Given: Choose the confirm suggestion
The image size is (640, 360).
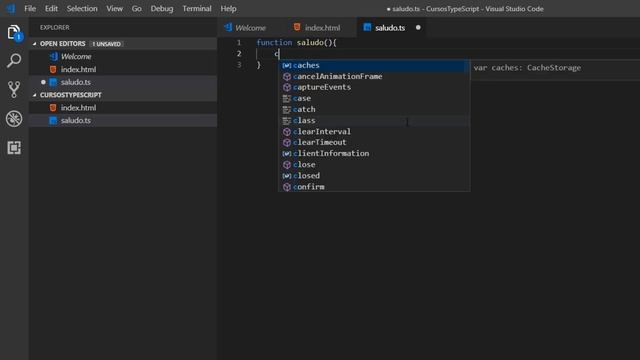Looking at the screenshot, I should (374, 187).
